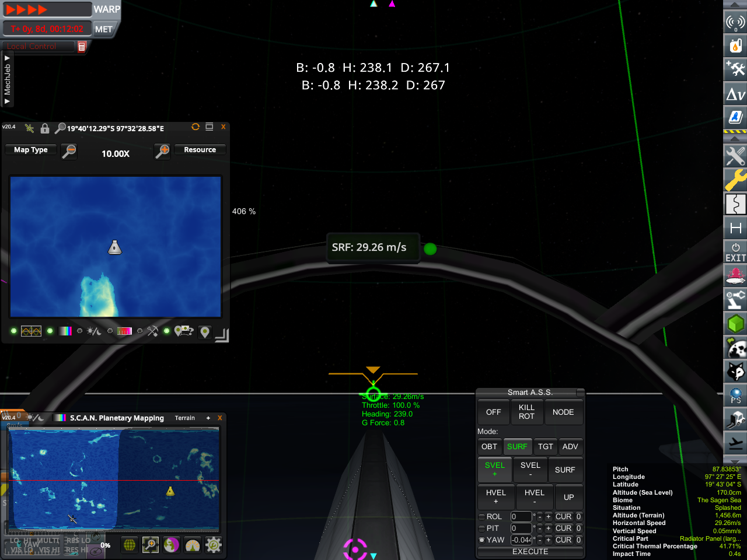Select SURF mode tab in Smart A.S.S.

tap(517, 447)
